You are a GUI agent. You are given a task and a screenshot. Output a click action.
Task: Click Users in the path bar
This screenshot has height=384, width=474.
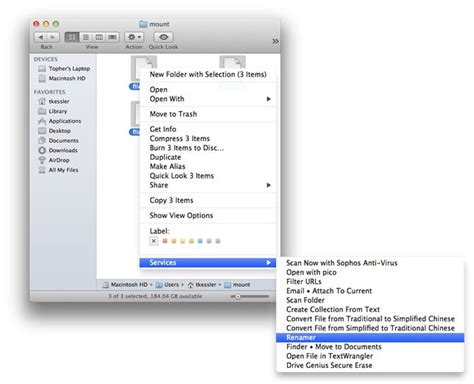167,285
